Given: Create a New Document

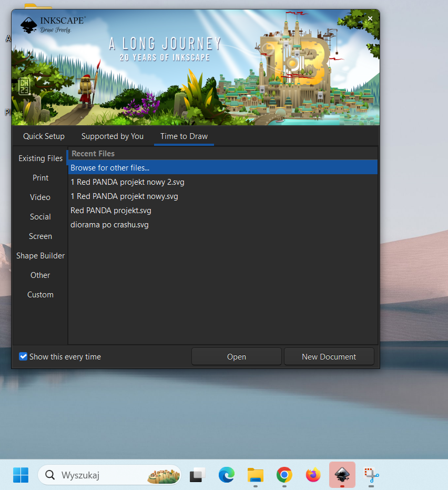Looking at the screenshot, I should [x=329, y=356].
